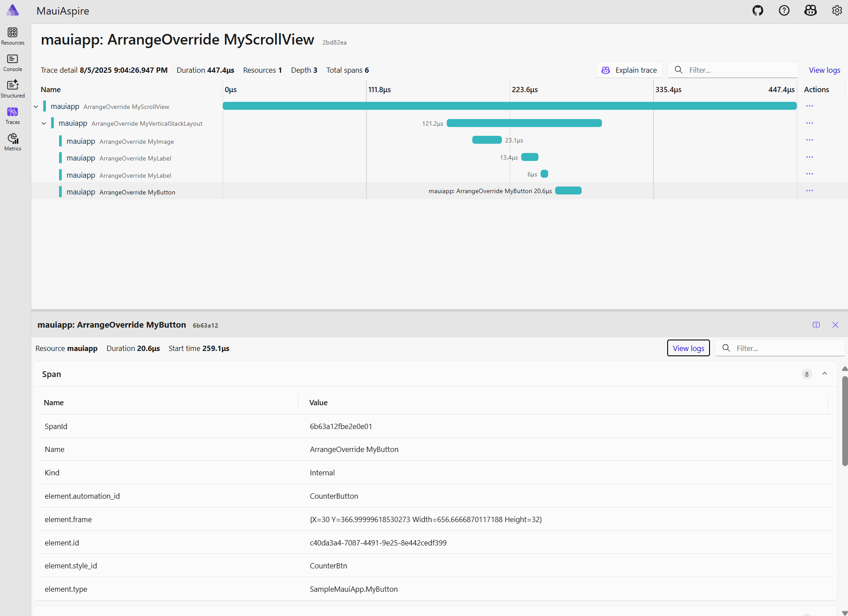Open the Resources page from the sidebar
The height and width of the screenshot is (616, 848).
click(x=12, y=35)
